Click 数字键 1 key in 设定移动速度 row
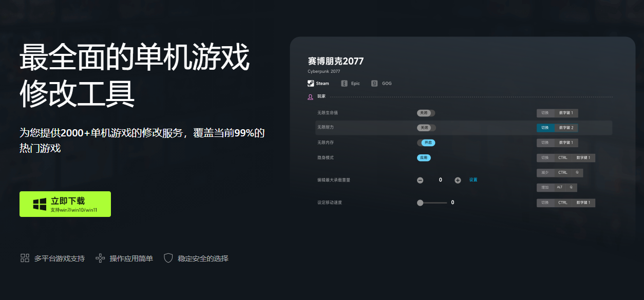The image size is (644, 300). (x=583, y=203)
